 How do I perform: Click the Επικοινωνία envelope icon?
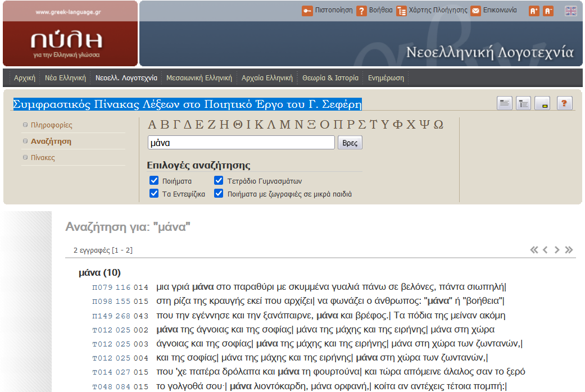475,11
